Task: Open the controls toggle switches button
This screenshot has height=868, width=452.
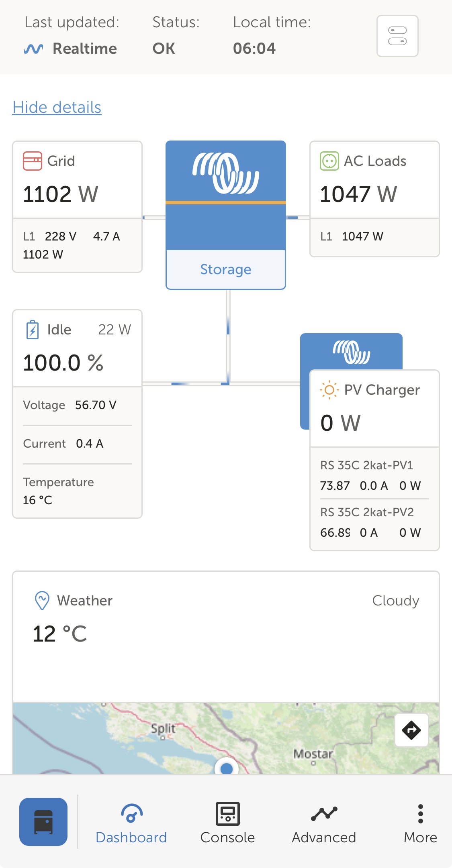Action: point(397,36)
